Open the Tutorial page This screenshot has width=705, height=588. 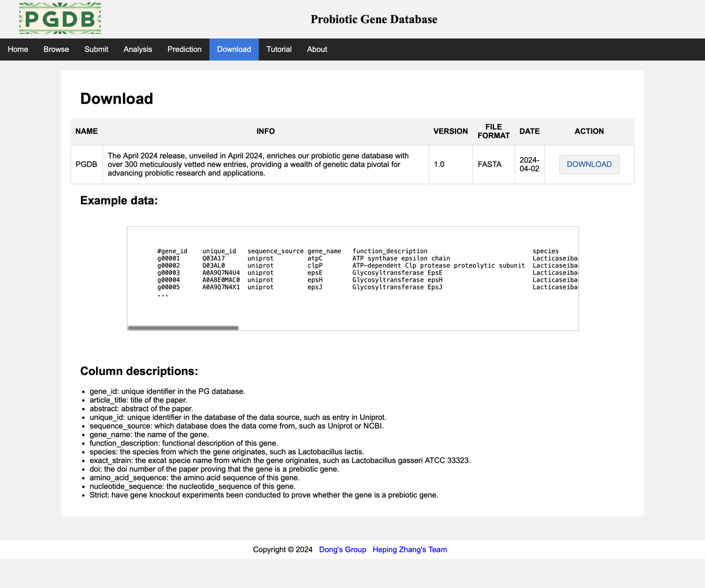tap(279, 49)
